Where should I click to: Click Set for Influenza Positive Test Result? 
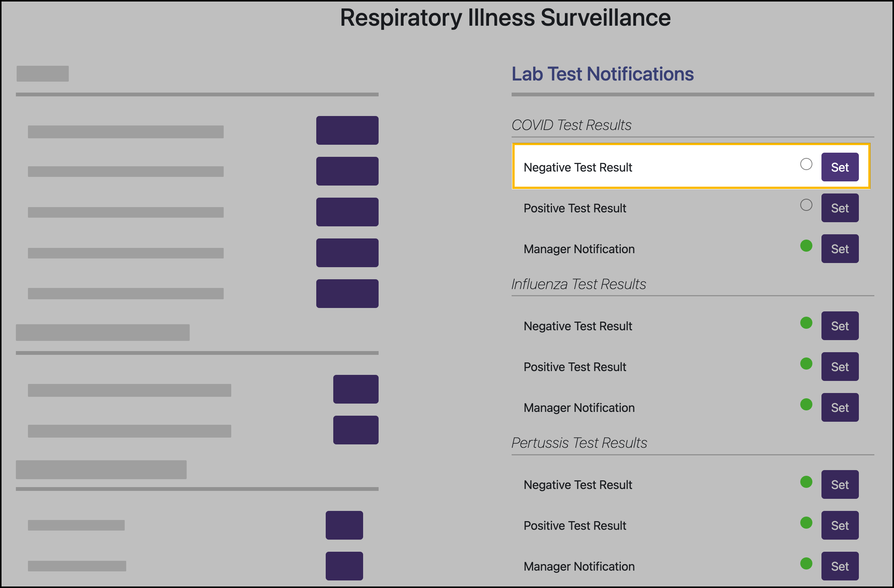pyautogui.click(x=840, y=367)
